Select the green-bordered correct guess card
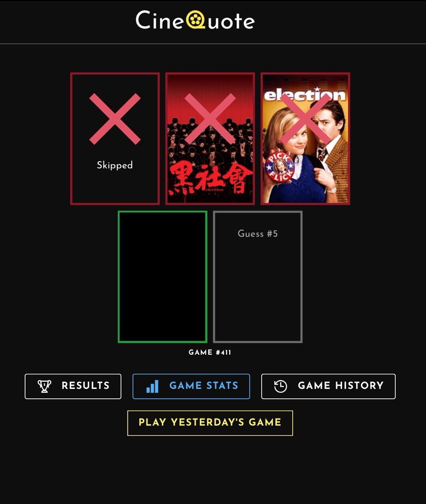The width and height of the screenshot is (426, 504). point(162,277)
